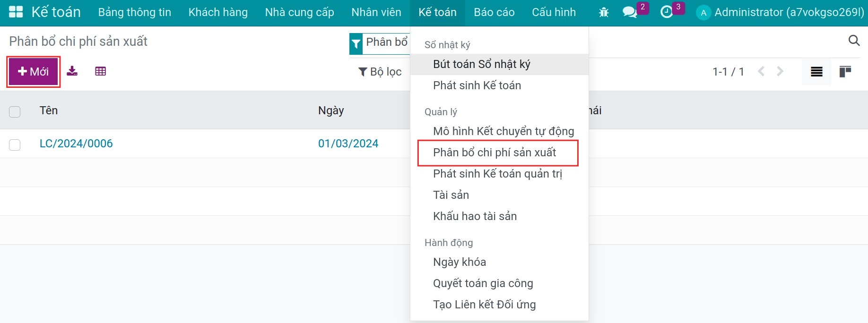Viewport: 868px width, 323px height.
Task: Open the conversations chat icon with badge 2
Action: coord(630,12)
